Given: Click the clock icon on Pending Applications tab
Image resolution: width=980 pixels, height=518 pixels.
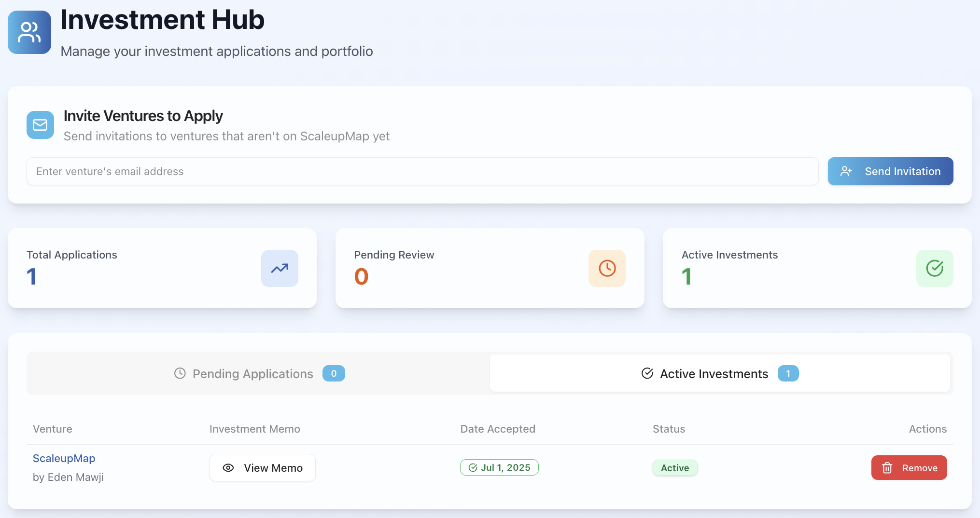Looking at the screenshot, I should point(180,373).
